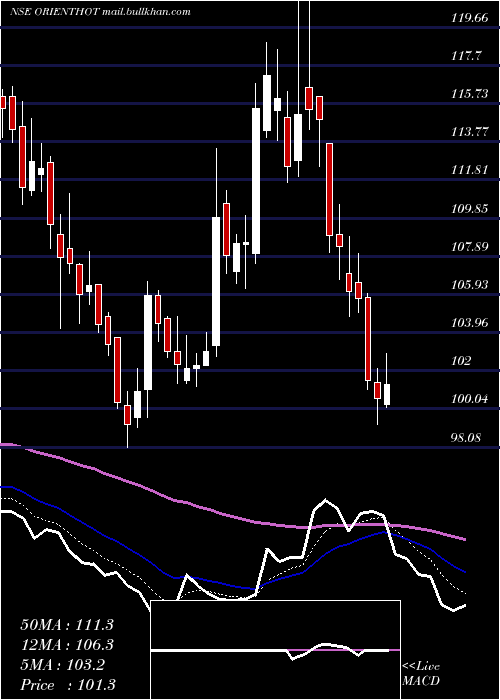Click the 5MA : 103.2 value
The height and width of the screenshot is (700, 500).
click(63, 665)
